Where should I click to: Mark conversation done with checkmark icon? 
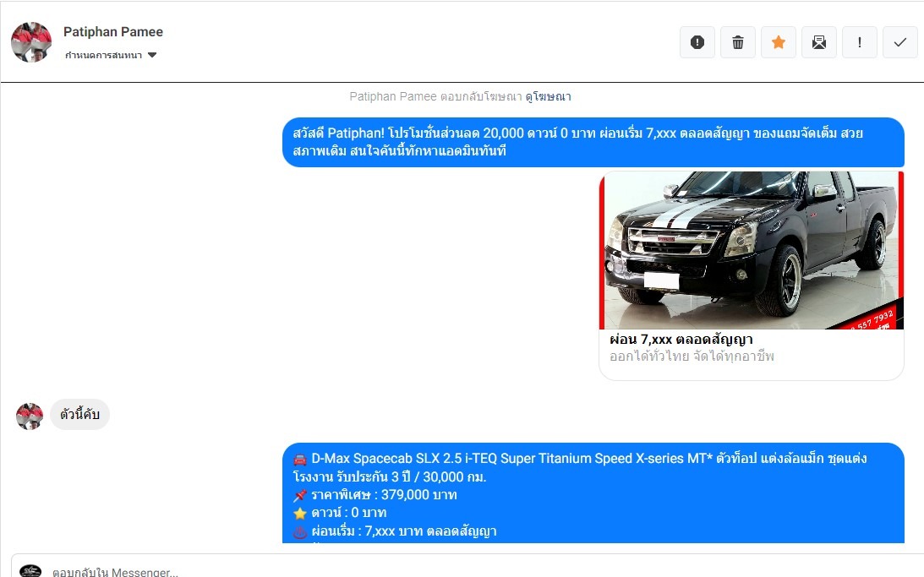(x=899, y=42)
